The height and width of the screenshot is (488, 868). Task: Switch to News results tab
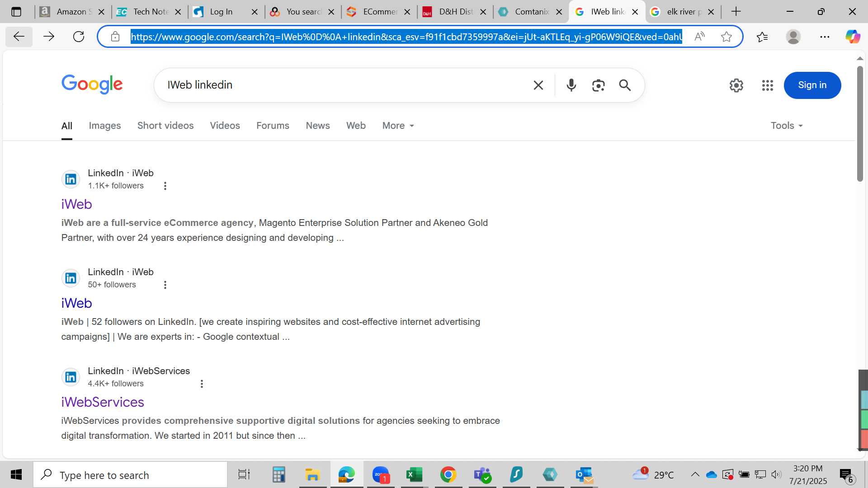pyautogui.click(x=318, y=126)
